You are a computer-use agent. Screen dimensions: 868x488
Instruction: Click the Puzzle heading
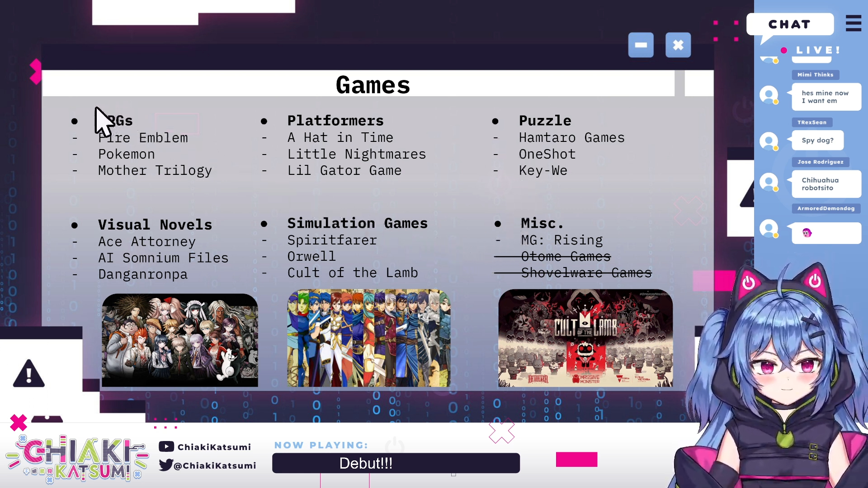point(545,121)
